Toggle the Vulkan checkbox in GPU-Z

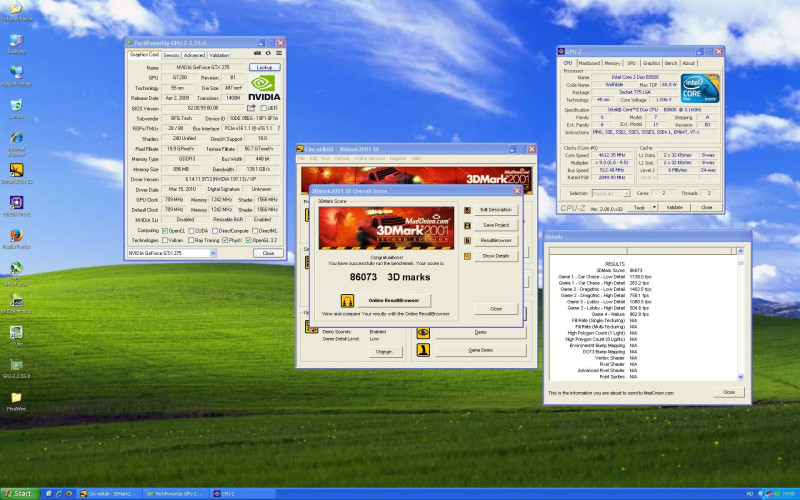click(165, 240)
